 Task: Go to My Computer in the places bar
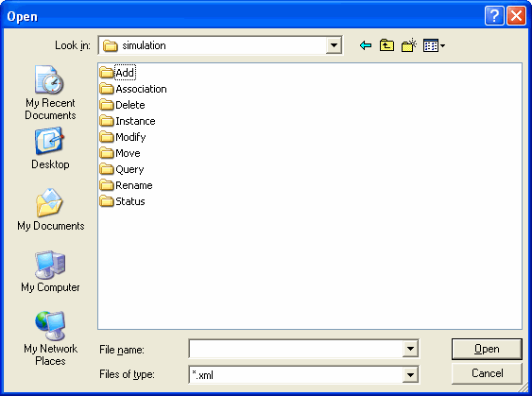click(50, 271)
